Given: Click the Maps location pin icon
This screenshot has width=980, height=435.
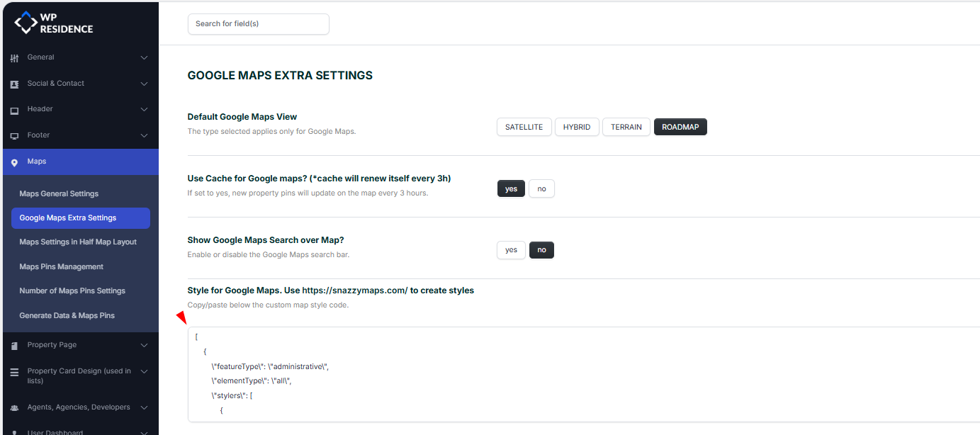Looking at the screenshot, I should (x=14, y=162).
